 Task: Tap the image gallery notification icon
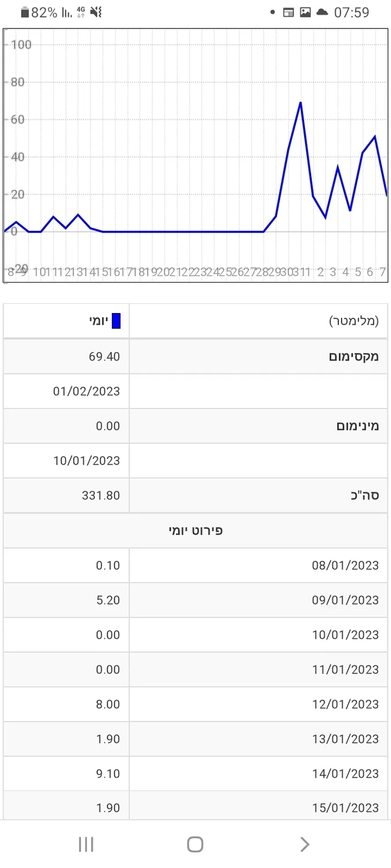[x=305, y=12]
